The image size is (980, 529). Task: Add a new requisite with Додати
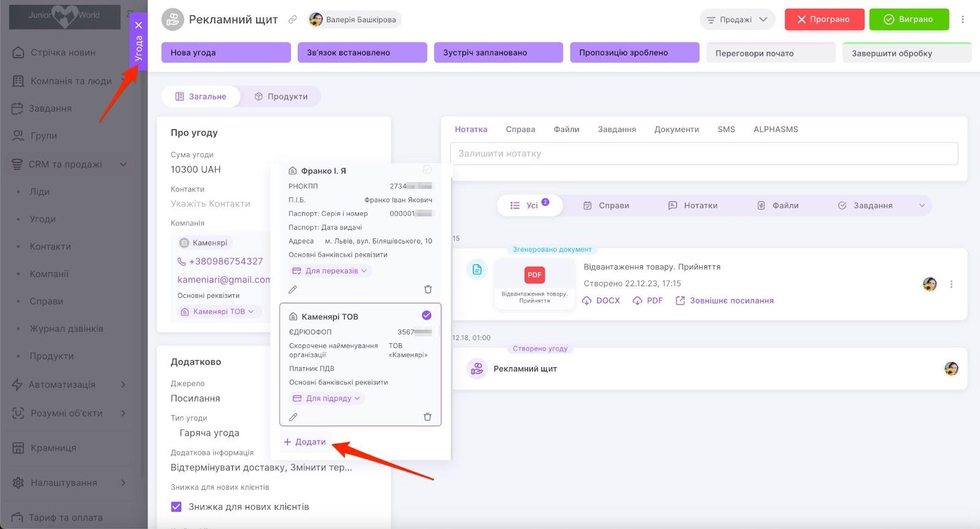tap(305, 442)
